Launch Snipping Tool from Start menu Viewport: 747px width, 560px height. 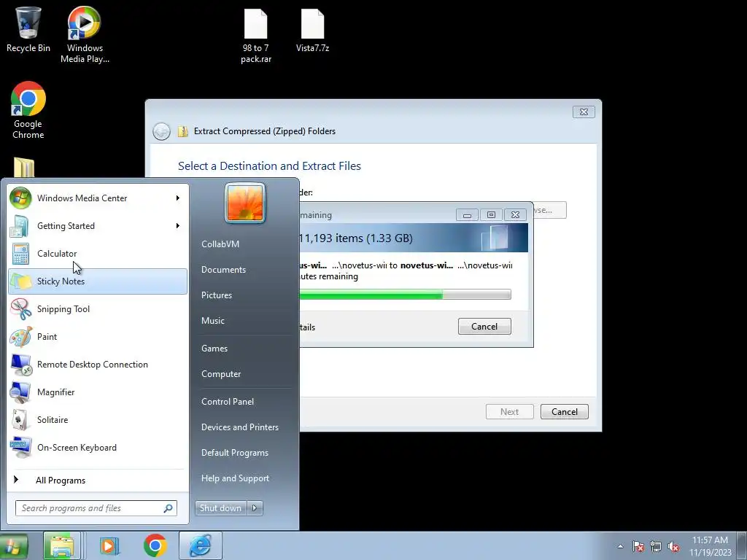pyautogui.click(x=98, y=309)
